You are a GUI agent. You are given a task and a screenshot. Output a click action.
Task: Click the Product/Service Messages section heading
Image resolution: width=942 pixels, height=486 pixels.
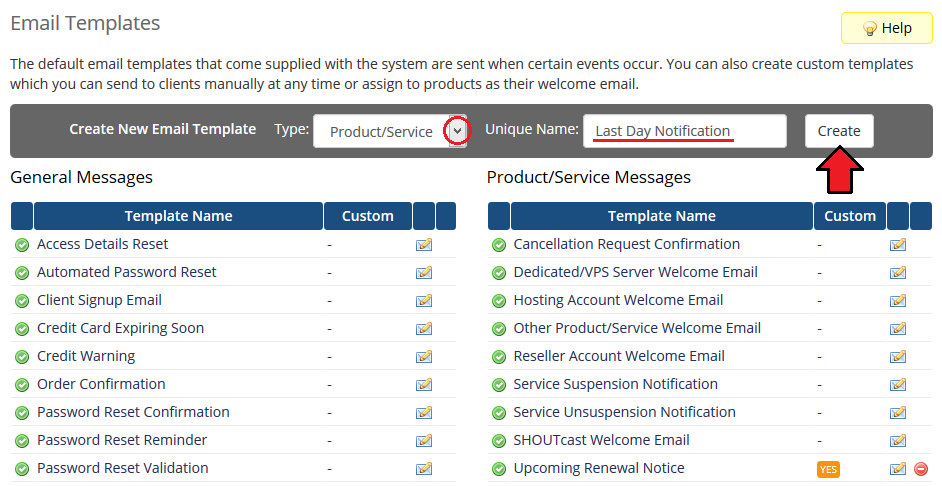[589, 177]
